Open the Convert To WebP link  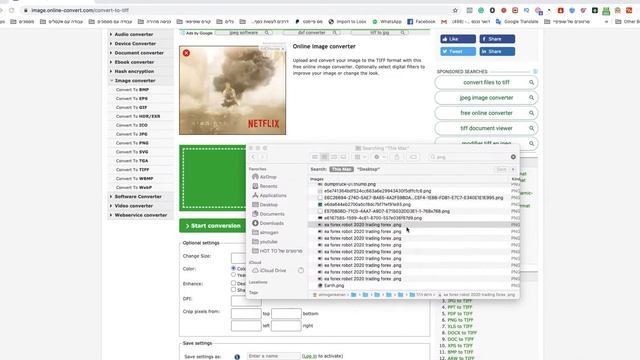pyautogui.click(x=133, y=188)
